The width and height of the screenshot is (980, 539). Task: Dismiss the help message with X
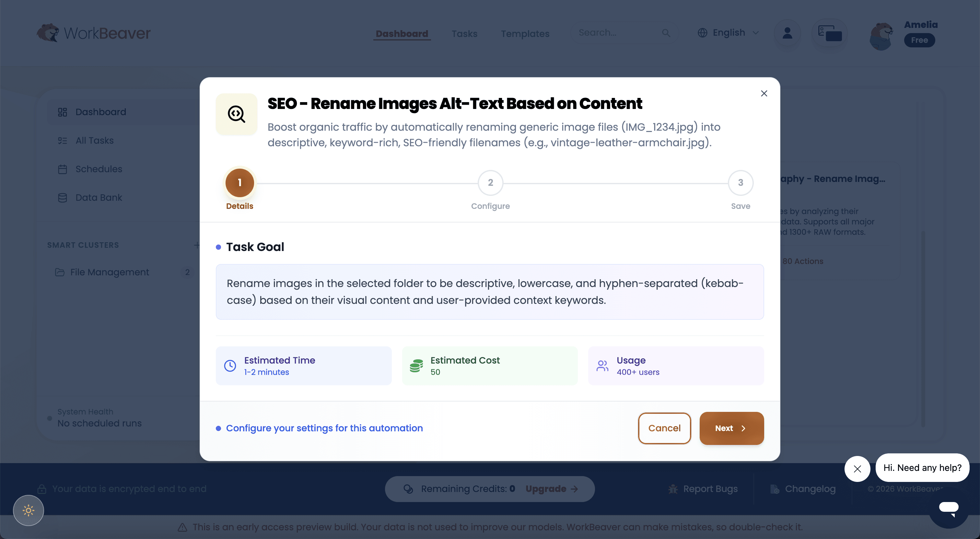857,469
